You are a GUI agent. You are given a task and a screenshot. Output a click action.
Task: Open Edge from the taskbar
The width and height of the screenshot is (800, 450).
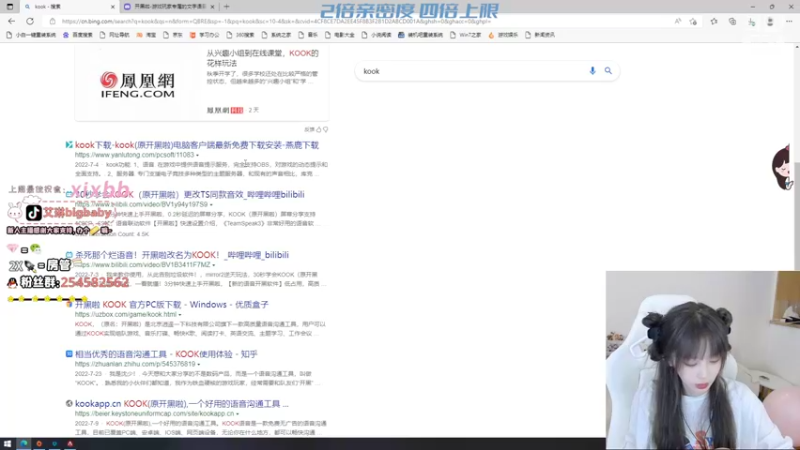(x=23, y=444)
